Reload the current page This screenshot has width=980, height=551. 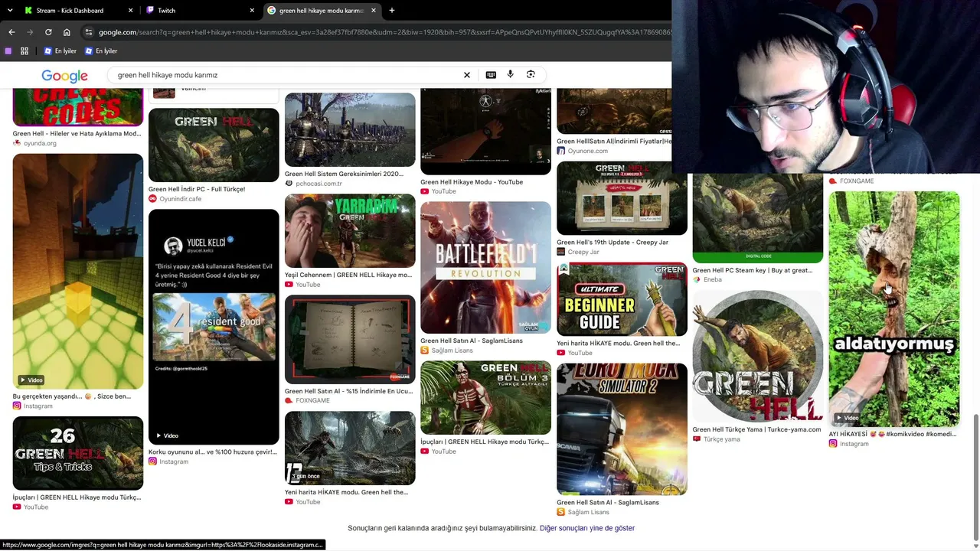coord(48,32)
